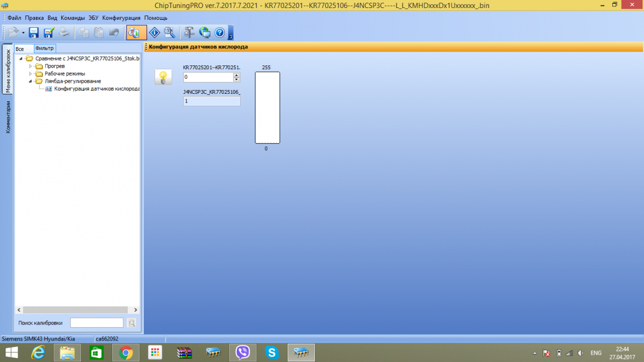Open the Комментарии side tab
The width and height of the screenshot is (644, 362).
coord(8,117)
